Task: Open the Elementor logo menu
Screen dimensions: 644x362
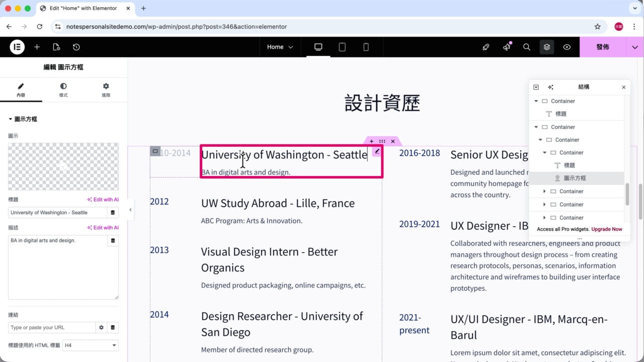Action: coord(17,47)
